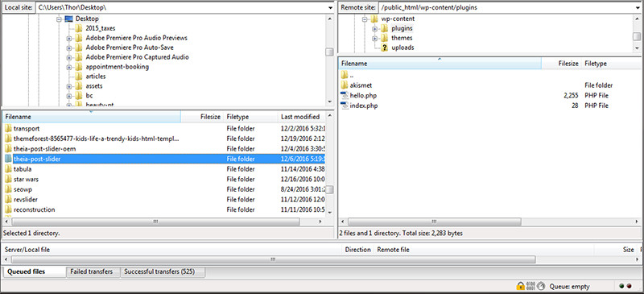Expand Adobe Premiere Pro Auto-Save folder

click(x=69, y=48)
